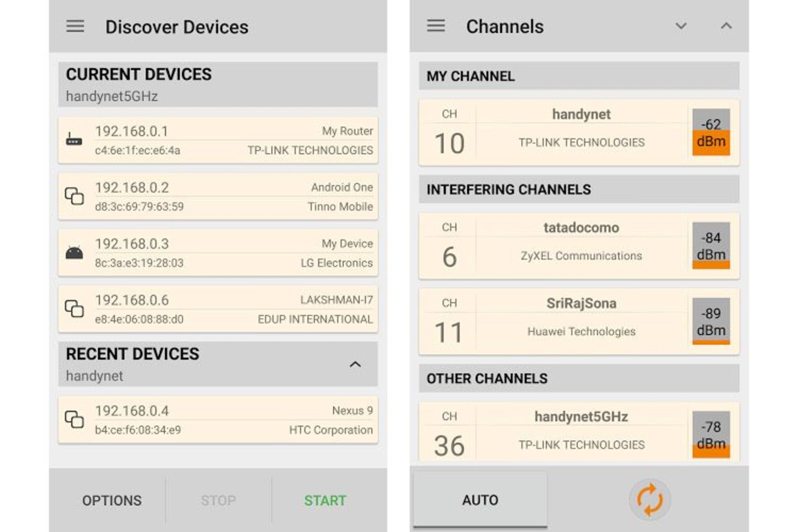Collapse the Recent Devices section
This screenshot has height=532, width=798.
(355, 365)
